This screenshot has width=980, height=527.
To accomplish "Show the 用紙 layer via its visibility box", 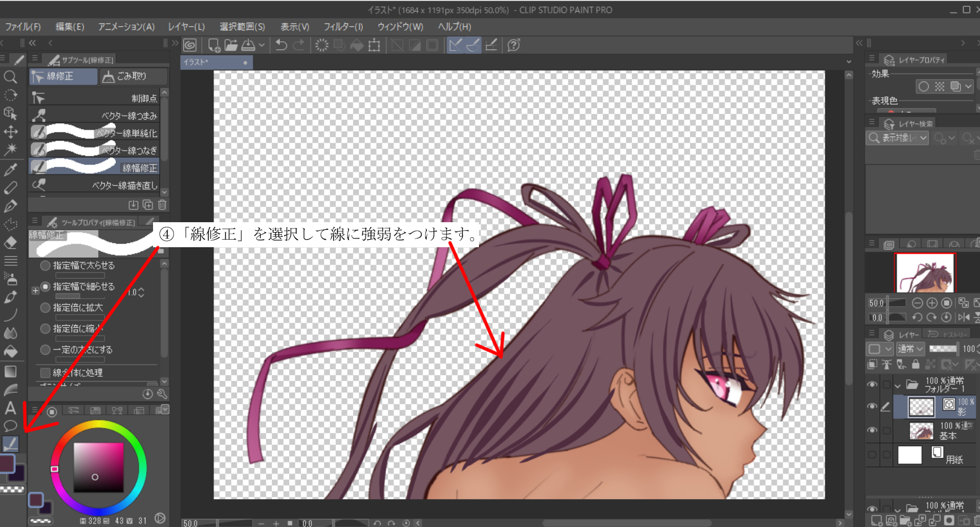I will [x=872, y=455].
